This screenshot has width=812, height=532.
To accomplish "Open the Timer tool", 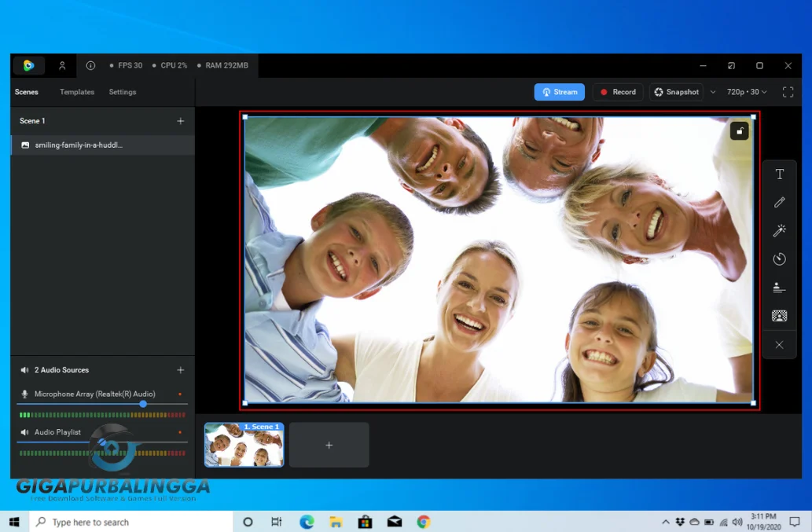I will tap(779, 259).
